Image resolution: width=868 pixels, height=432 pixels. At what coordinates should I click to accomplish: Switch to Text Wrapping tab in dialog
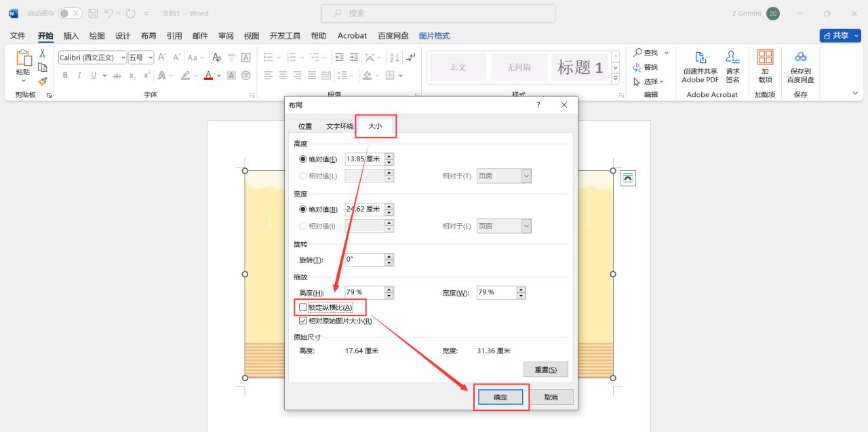tap(340, 126)
